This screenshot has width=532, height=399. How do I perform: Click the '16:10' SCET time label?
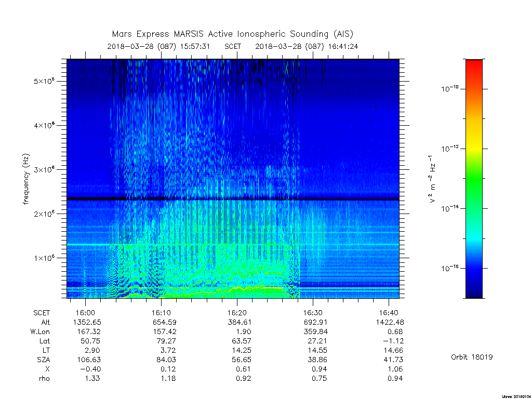[x=161, y=312]
